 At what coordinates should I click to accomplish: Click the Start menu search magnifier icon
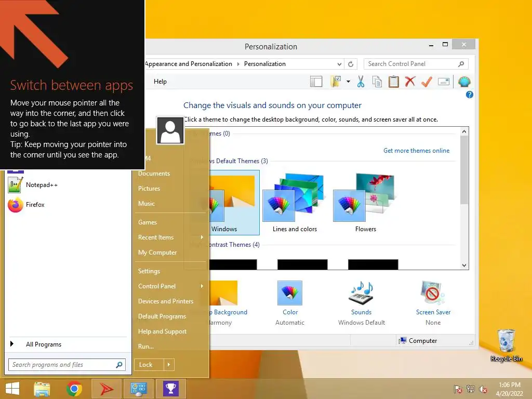pyautogui.click(x=119, y=365)
